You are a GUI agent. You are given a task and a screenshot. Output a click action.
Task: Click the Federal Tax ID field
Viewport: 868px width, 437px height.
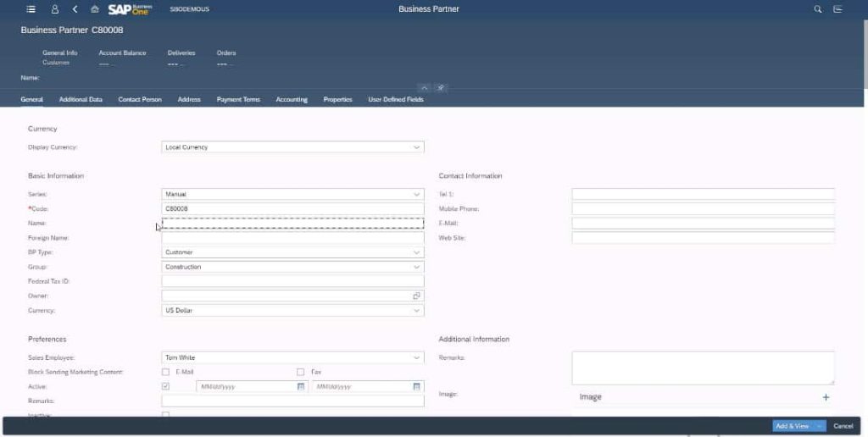(x=292, y=281)
